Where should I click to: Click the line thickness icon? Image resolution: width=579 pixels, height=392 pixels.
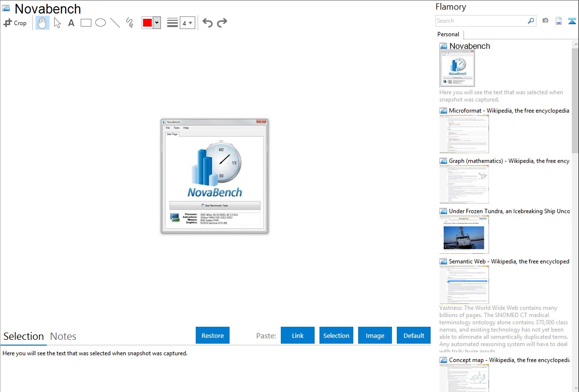(x=173, y=23)
